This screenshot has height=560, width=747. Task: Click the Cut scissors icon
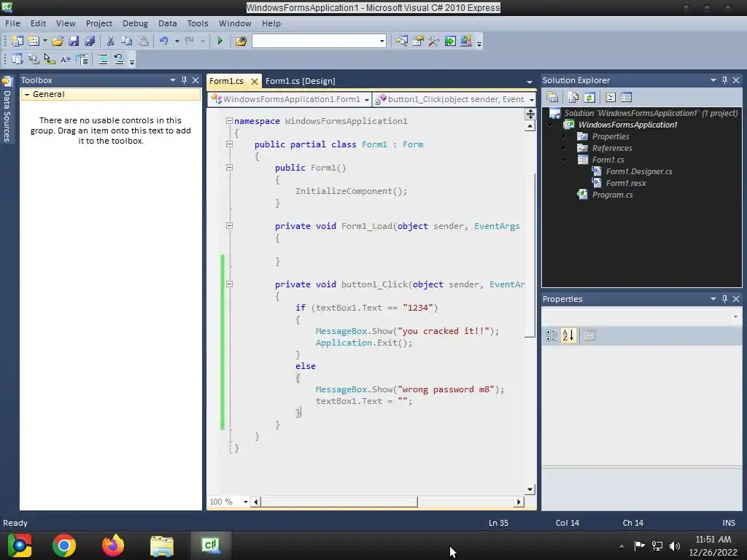111,41
